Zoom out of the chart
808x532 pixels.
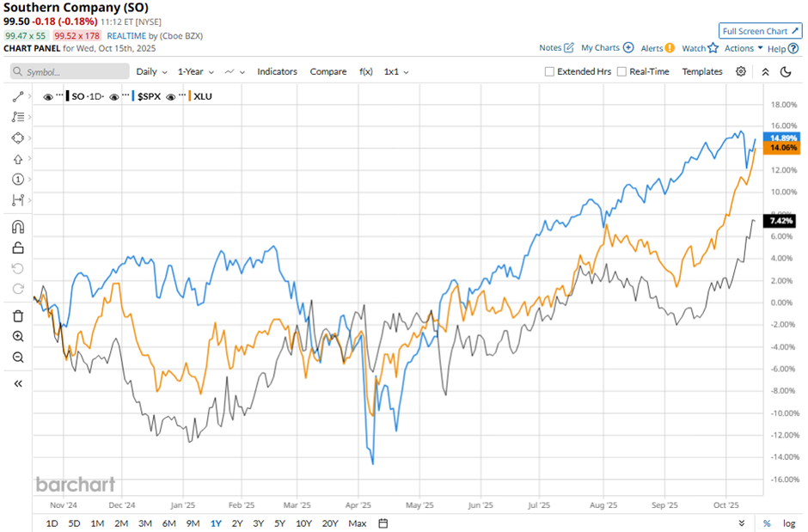pos(18,357)
